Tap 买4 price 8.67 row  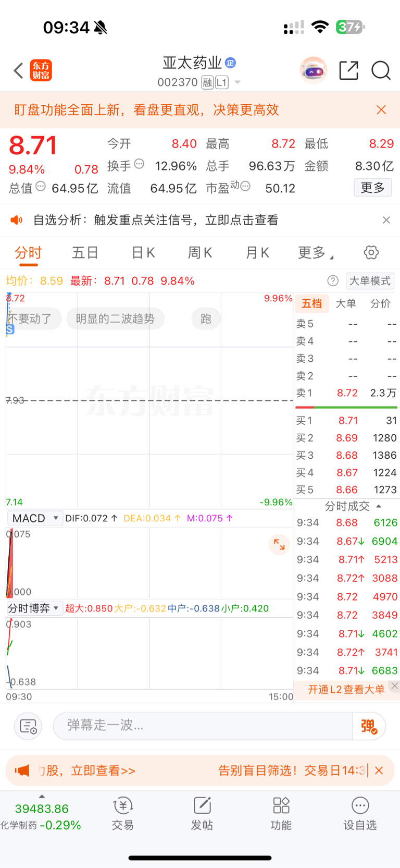(346, 472)
